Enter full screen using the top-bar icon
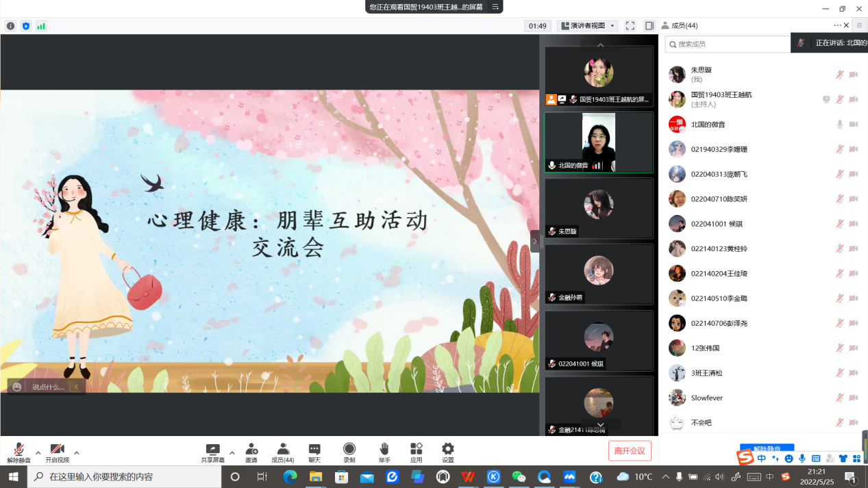868x488 pixels. coord(630,26)
